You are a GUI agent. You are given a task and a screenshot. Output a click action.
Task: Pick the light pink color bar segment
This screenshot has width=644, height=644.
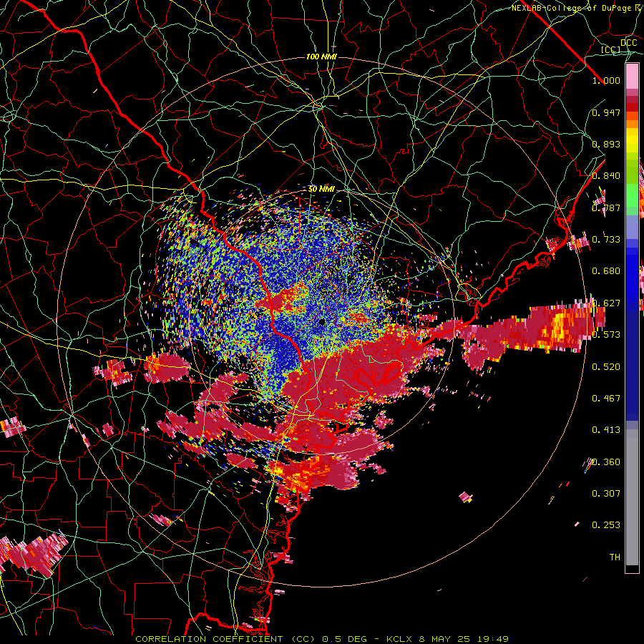pos(632,77)
